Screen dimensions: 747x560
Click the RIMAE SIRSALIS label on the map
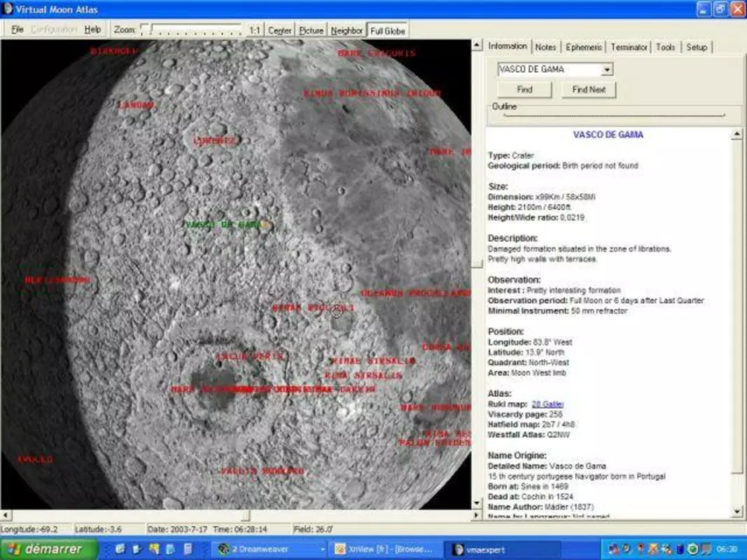373,361
